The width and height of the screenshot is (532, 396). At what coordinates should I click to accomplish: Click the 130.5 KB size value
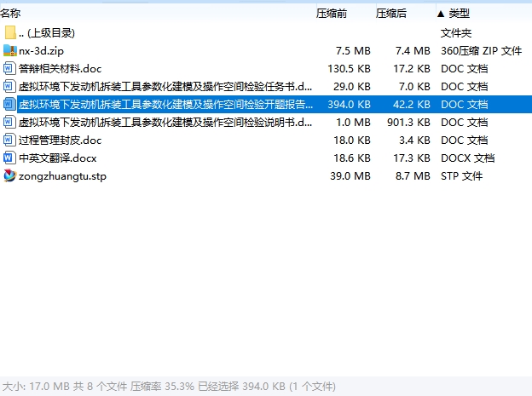coord(350,69)
